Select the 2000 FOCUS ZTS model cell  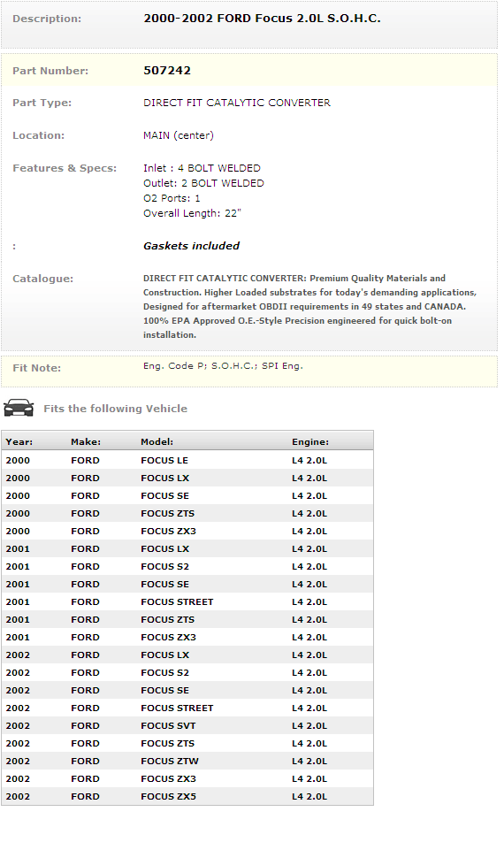167,513
